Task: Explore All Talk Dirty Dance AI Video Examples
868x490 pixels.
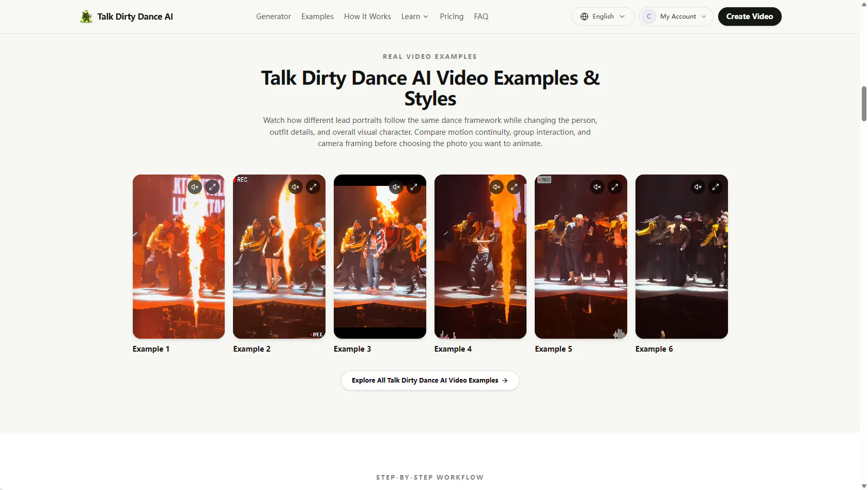Action: (x=430, y=381)
